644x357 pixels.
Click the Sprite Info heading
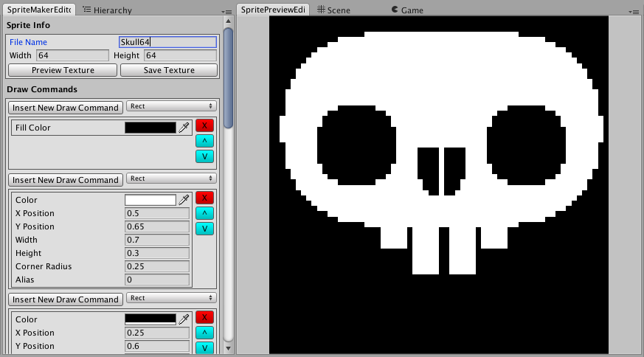pyautogui.click(x=28, y=25)
